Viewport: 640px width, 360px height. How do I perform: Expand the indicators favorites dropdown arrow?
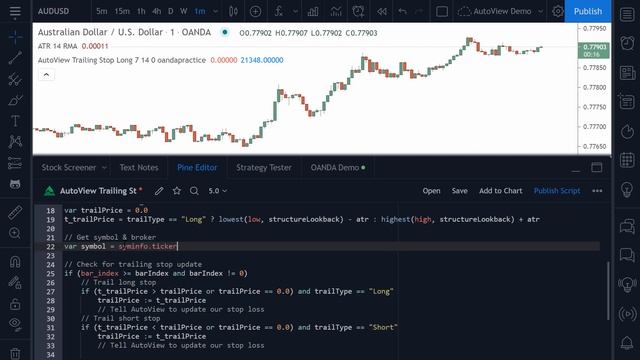(x=296, y=11)
